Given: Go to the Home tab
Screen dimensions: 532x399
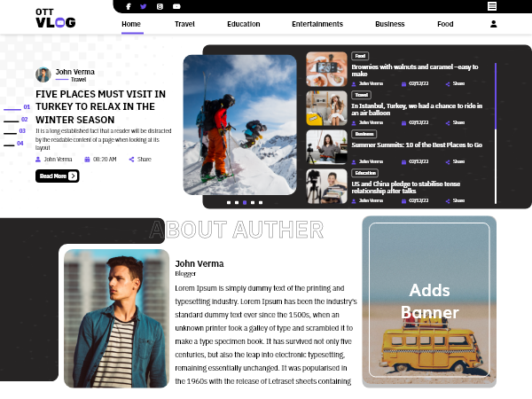Looking at the screenshot, I should pyautogui.click(x=131, y=24).
